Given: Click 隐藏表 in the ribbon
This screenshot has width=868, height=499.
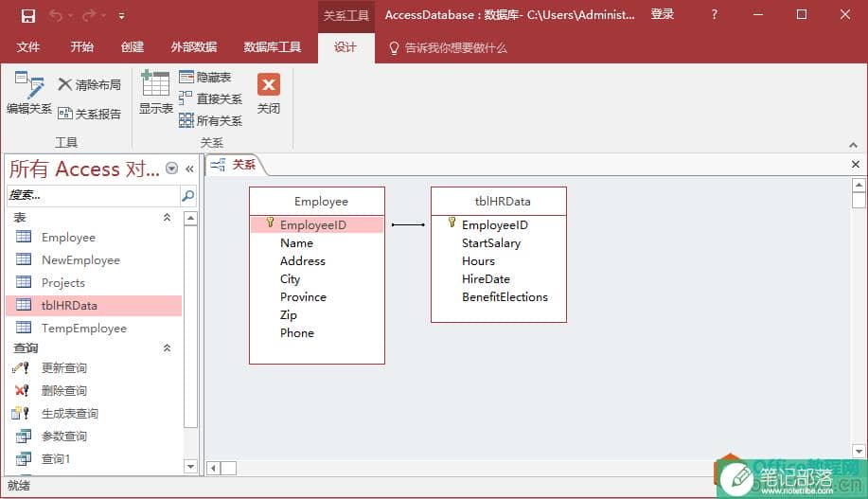Looking at the screenshot, I should click(205, 77).
